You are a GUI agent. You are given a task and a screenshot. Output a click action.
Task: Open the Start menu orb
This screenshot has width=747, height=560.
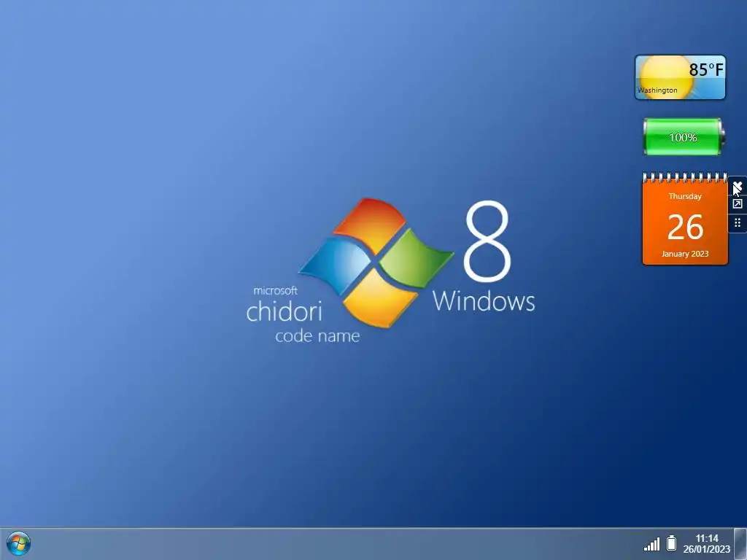pyautogui.click(x=18, y=543)
